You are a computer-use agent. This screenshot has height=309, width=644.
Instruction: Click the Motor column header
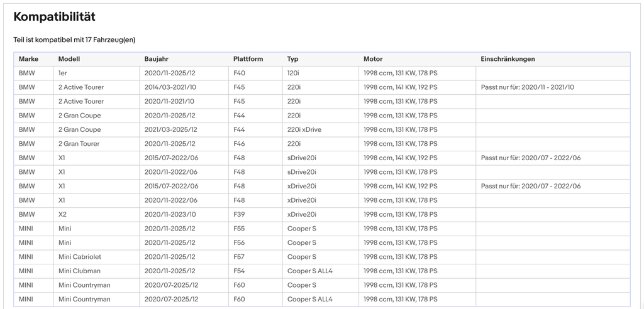click(x=373, y=59)
